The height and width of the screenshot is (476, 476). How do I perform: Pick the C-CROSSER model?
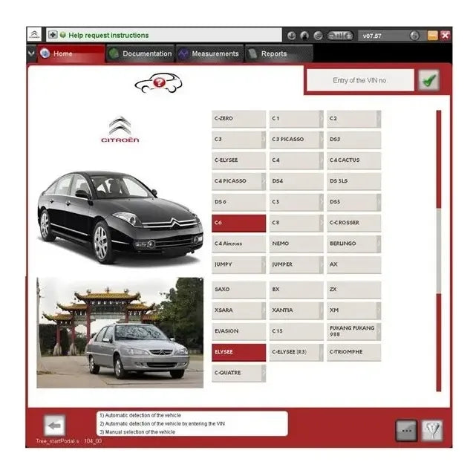(x=353, y=223)
